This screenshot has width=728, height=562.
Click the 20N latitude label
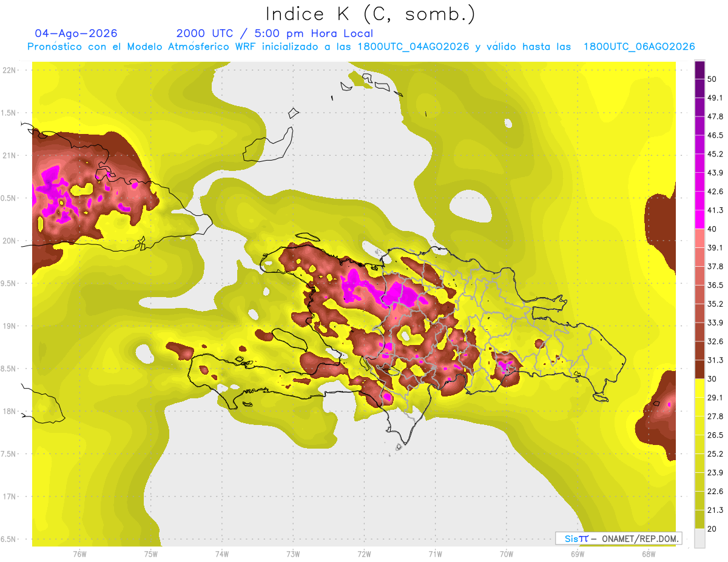[x=10, y=241]
